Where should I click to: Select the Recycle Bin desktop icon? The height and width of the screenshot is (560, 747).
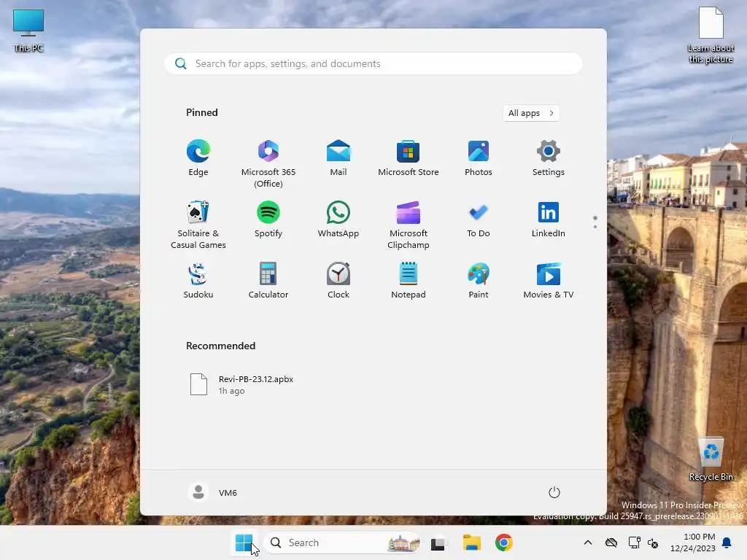click(711, 459)
